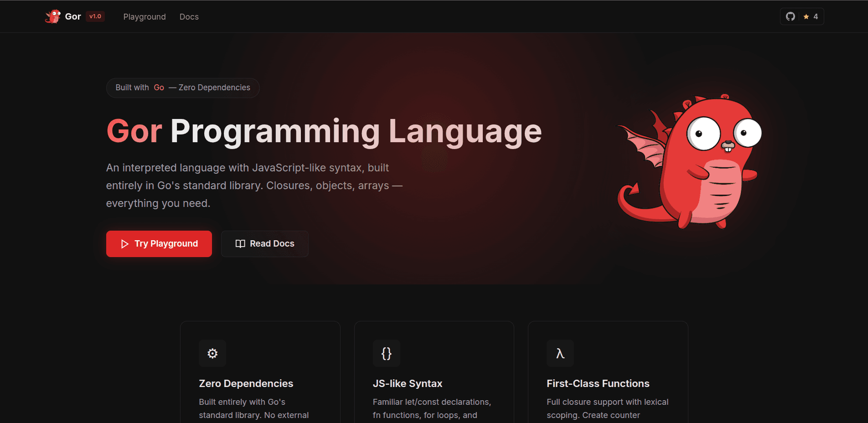
Task: Click the 'An interpreted language' description paragraph
Action: pyautogui.click(x=254, y=186)
